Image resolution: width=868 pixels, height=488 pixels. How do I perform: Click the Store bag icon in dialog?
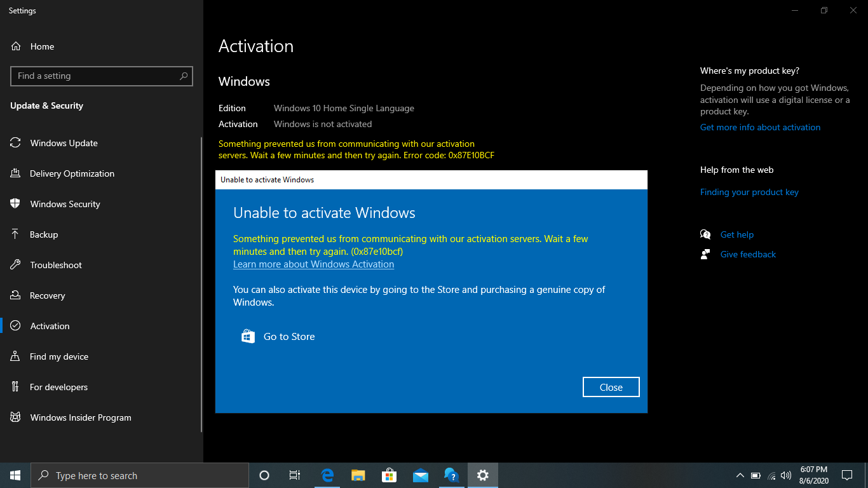tap(248, 336)
